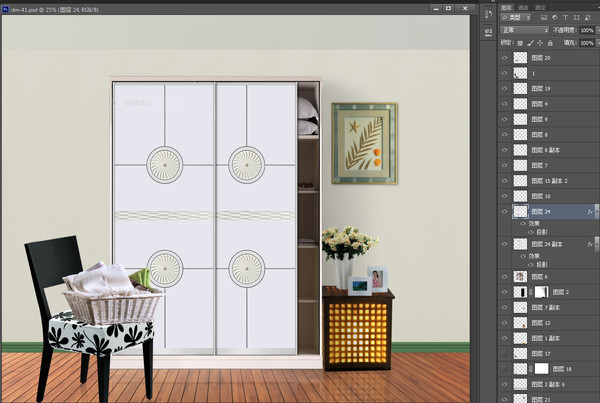Click the fx icon on 图层 24 副本

click(x=590, y=244)
